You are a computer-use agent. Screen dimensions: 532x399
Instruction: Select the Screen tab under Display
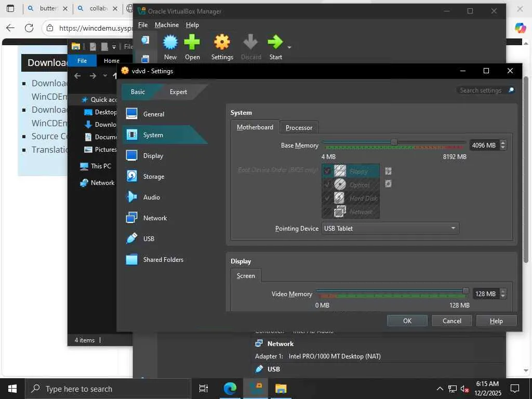click(246, 276)
